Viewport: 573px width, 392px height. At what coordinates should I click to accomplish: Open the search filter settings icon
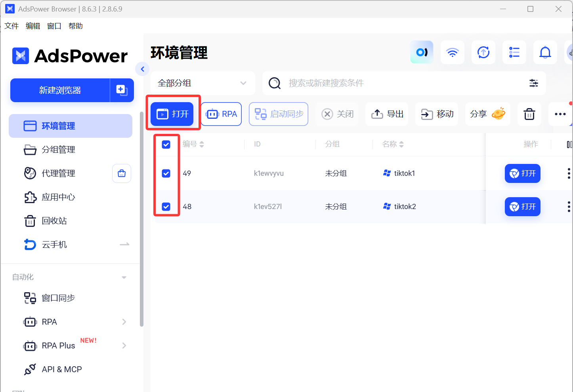point(534,83)
